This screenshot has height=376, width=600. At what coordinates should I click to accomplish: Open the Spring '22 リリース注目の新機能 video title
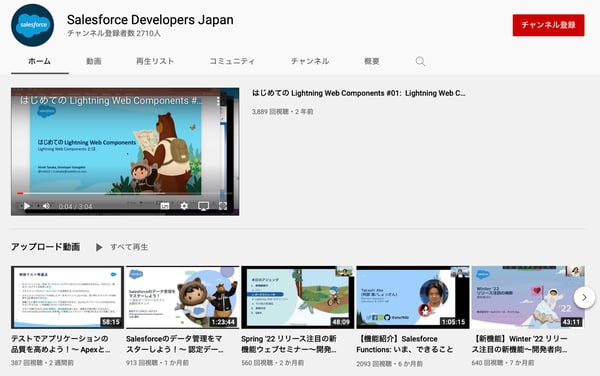[289, 344]
